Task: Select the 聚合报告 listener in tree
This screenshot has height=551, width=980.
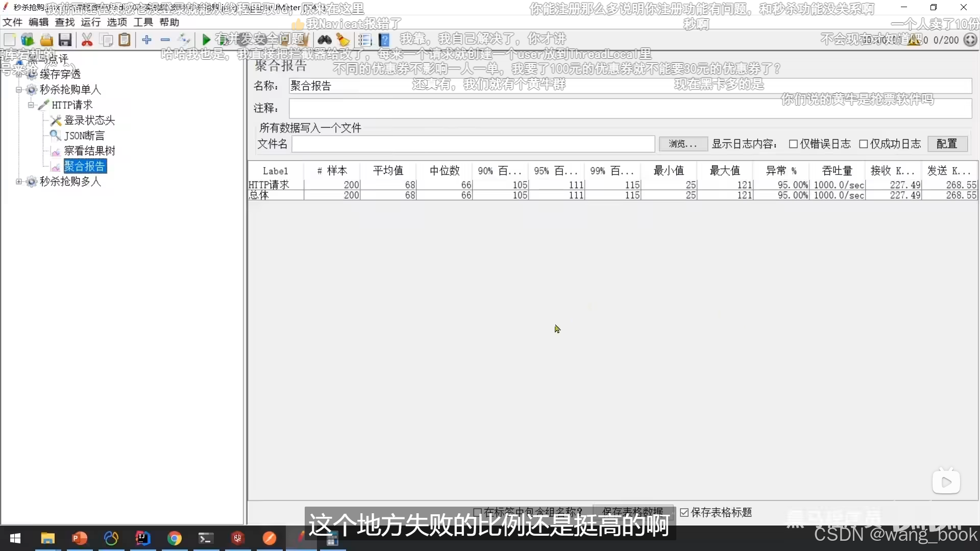Action: 85,166
